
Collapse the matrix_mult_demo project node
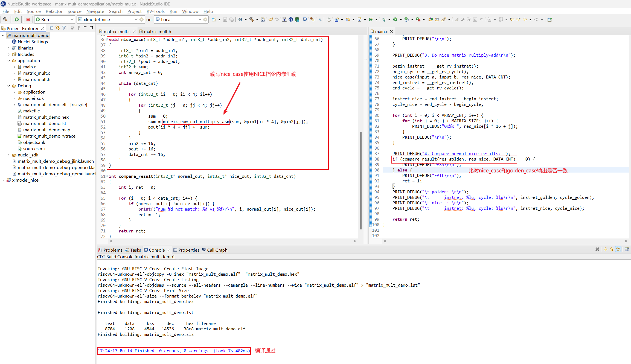3,36
